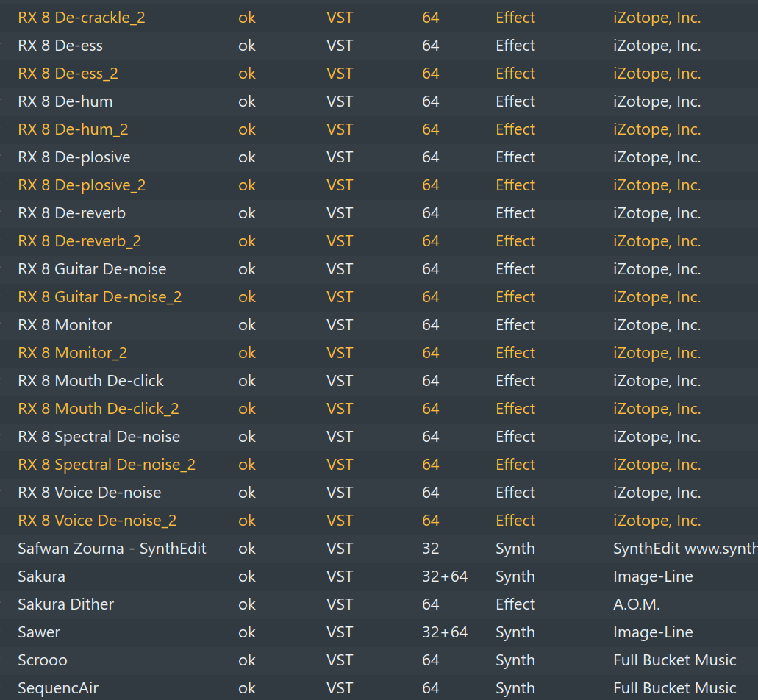
Task: Select the RX 8 Mouth De-click_2 row
Action: point(99,409)
